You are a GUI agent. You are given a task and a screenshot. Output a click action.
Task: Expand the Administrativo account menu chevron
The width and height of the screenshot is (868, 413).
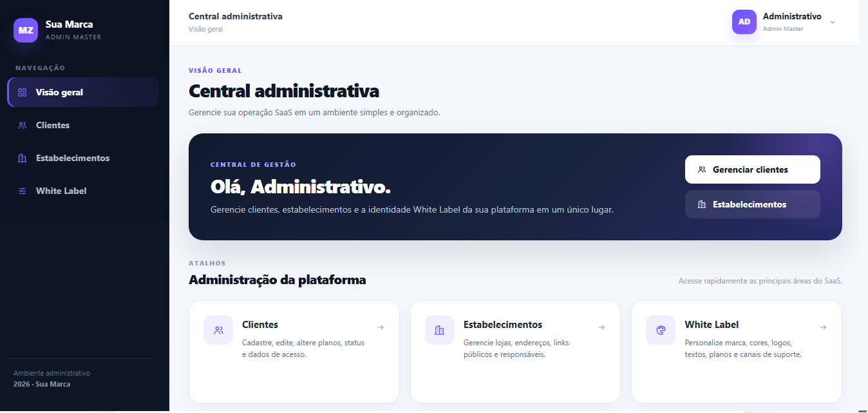833,22
